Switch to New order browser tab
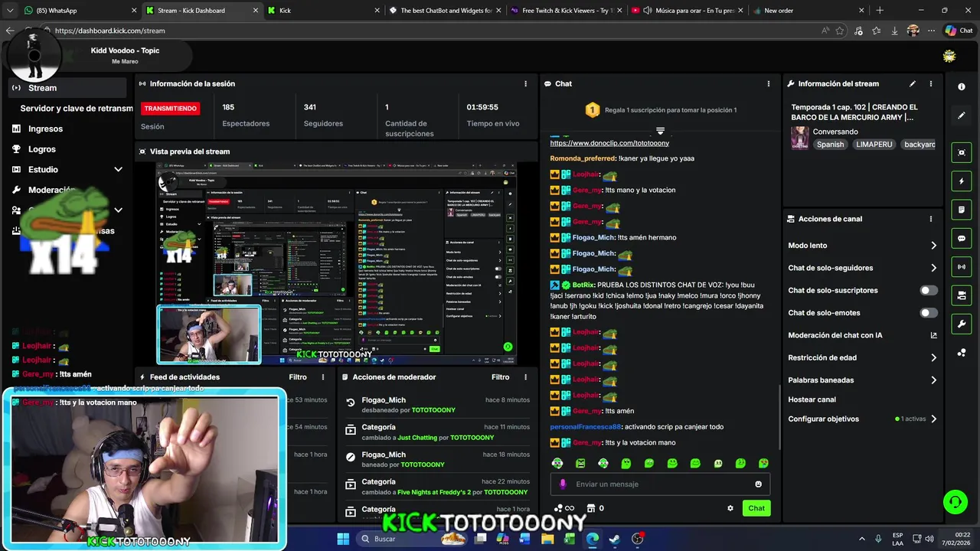 coord(808,11)
